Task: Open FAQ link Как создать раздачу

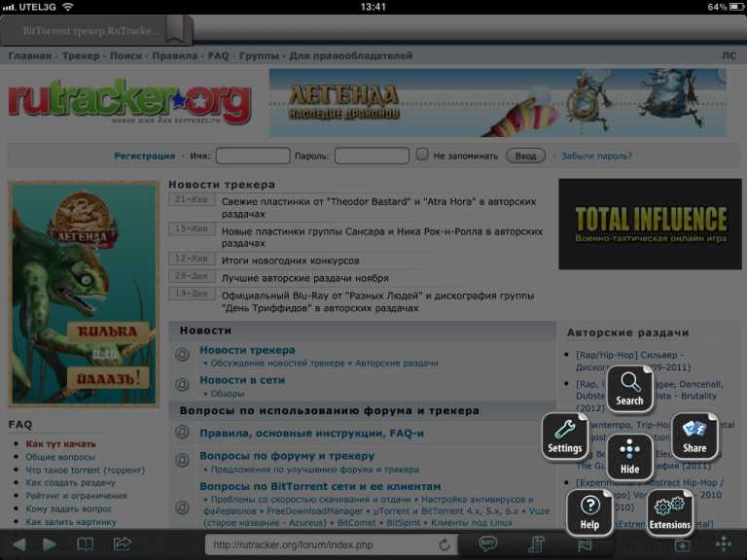Action: (70, 483)
